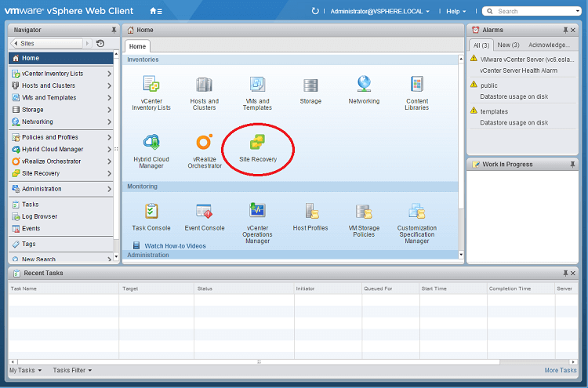Click the Search input field
This screenshot has width=588, height=388.
(x=537, y=11)
